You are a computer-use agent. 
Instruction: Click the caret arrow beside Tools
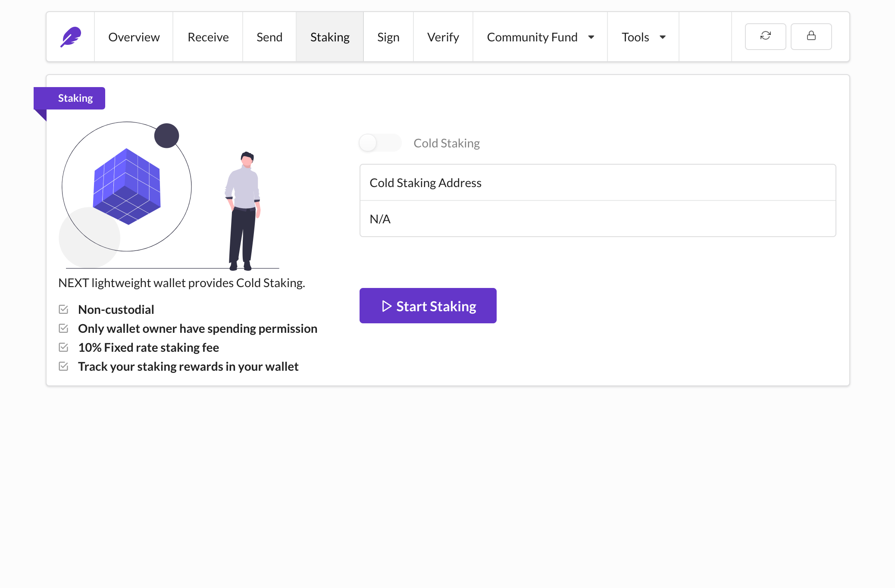click(663, 37)
